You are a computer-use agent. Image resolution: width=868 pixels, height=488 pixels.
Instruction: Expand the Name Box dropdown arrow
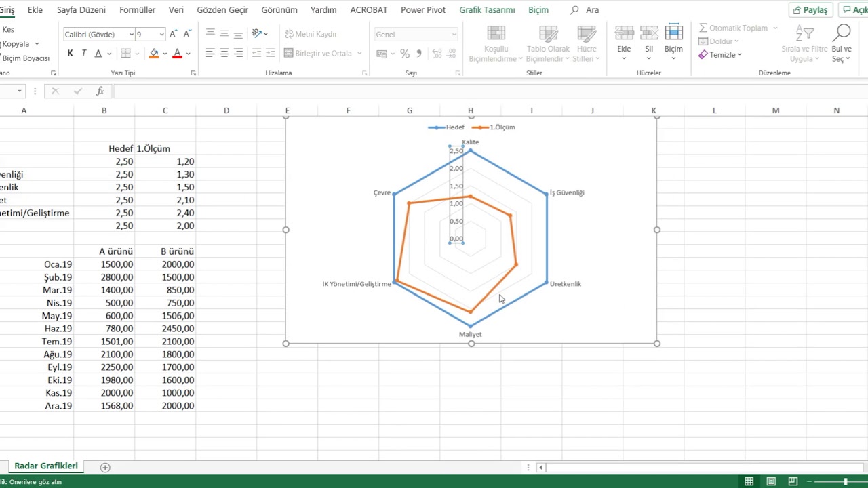point(20,91)
